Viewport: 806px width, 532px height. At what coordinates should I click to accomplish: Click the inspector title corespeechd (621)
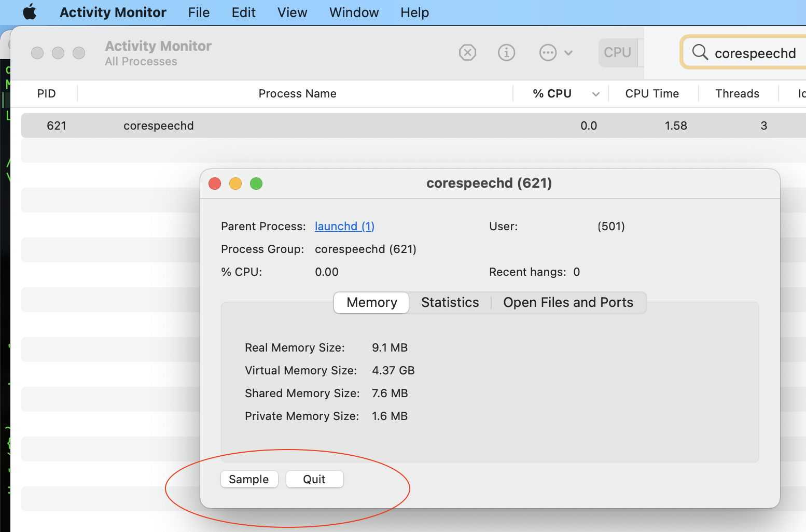pos(489,183)
